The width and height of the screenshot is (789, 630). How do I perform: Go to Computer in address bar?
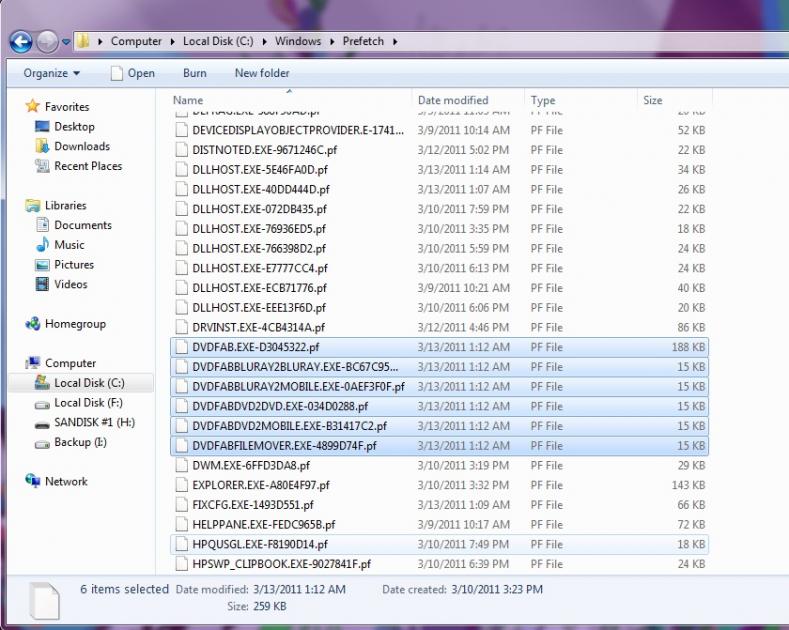point(136,41)
